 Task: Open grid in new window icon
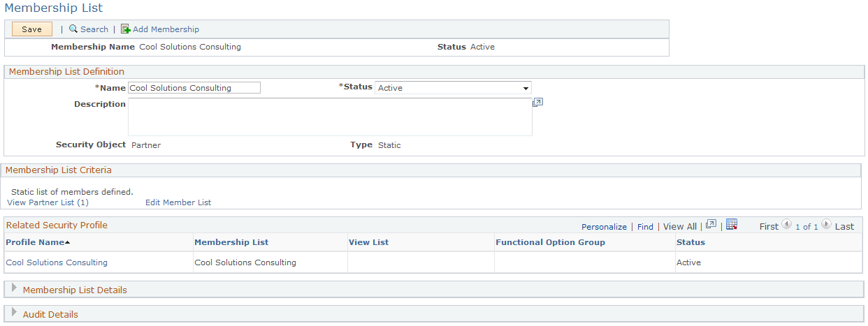coord(711,225)
